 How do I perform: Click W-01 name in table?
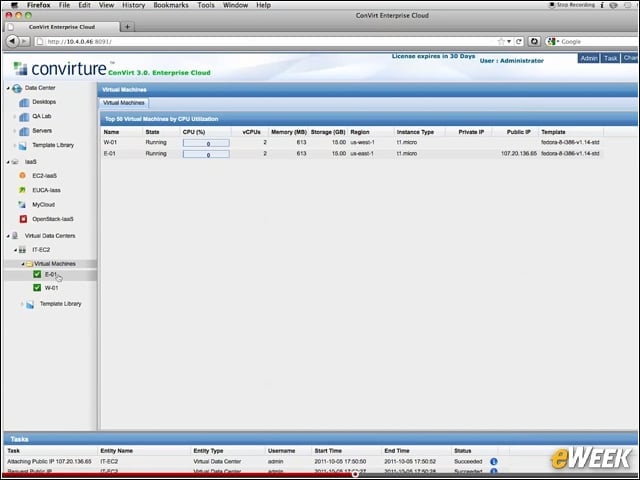tap(110, 142)
